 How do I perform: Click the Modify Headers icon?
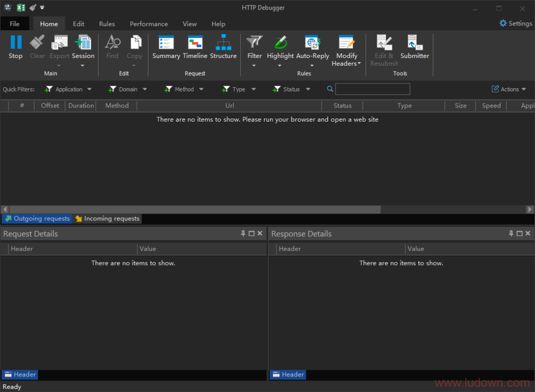347,43
